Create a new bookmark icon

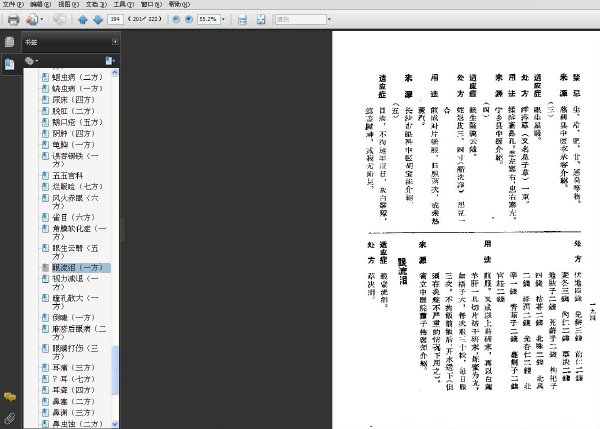pyautogui.click(x=110, y=60)
